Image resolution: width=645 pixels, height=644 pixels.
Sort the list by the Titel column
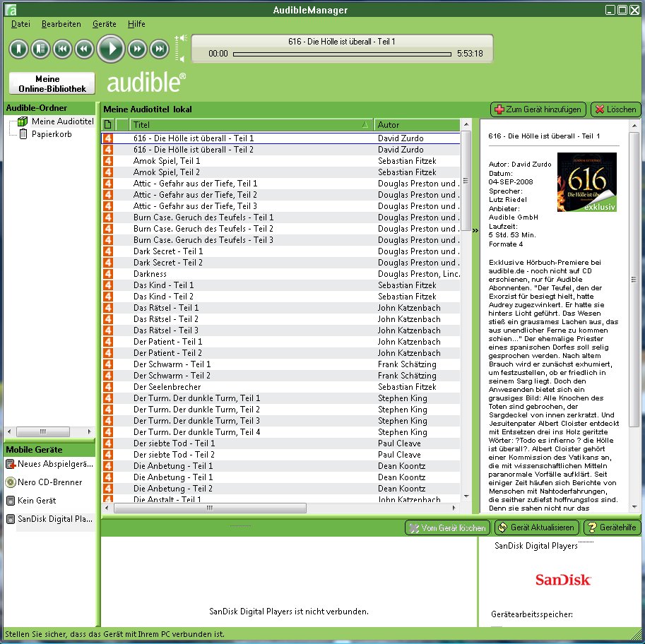251,124
